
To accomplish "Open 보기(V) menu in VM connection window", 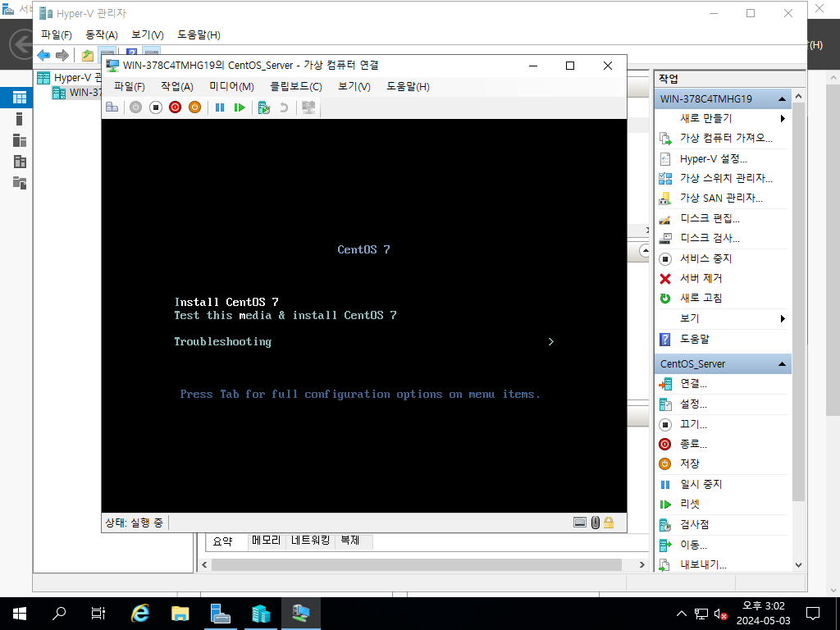I will [354, 86].
